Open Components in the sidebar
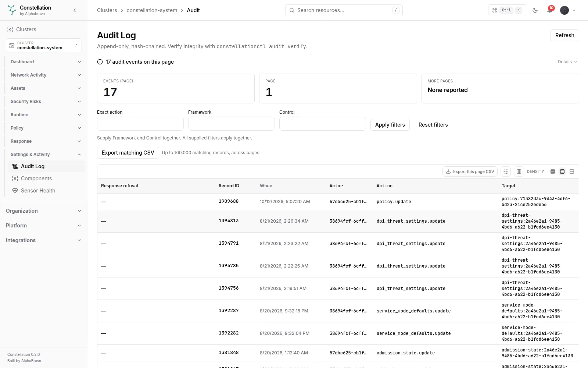This screenshot has height=368, width=588. tap(46, 178)
